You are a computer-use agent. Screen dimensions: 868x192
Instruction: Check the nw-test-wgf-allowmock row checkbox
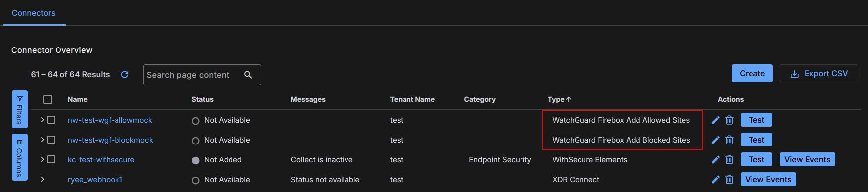(51, 120)
